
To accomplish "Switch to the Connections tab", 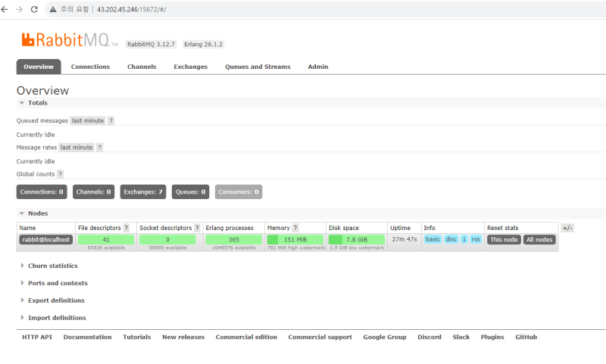I will pos(90,67).
